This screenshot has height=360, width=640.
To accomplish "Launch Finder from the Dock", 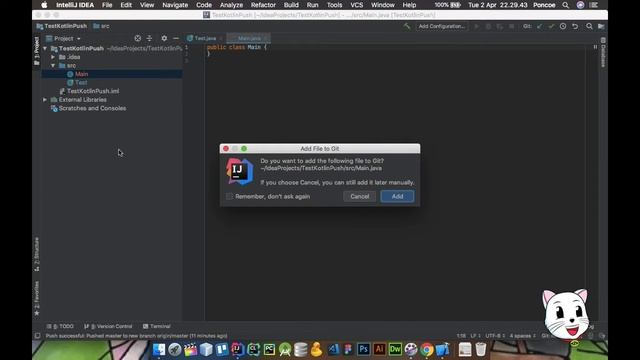I will 159,349.
